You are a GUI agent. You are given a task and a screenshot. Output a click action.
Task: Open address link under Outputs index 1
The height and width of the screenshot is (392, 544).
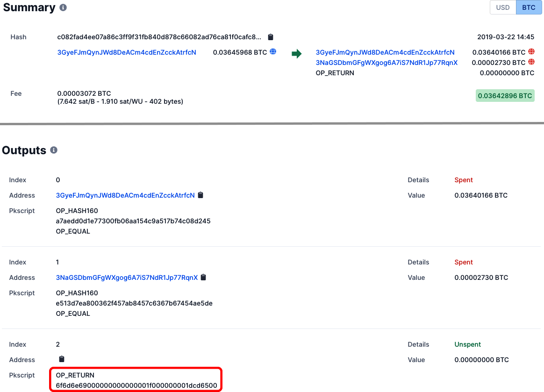pos(127,278)
